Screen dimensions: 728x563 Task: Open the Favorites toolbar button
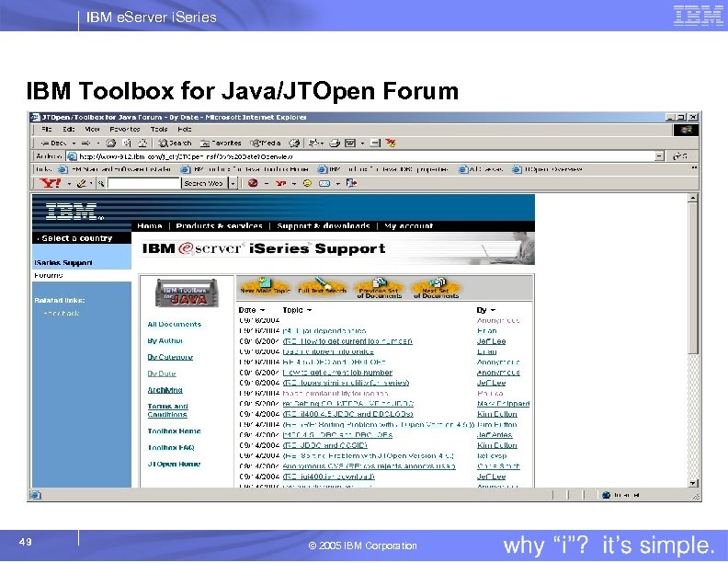coord(221,144)
